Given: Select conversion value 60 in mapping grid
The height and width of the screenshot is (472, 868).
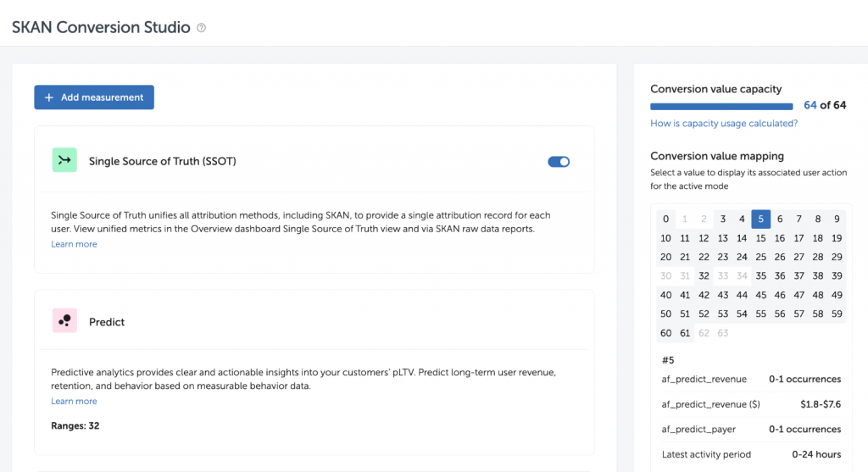Looking at the screenshot, I should (666, 333).
